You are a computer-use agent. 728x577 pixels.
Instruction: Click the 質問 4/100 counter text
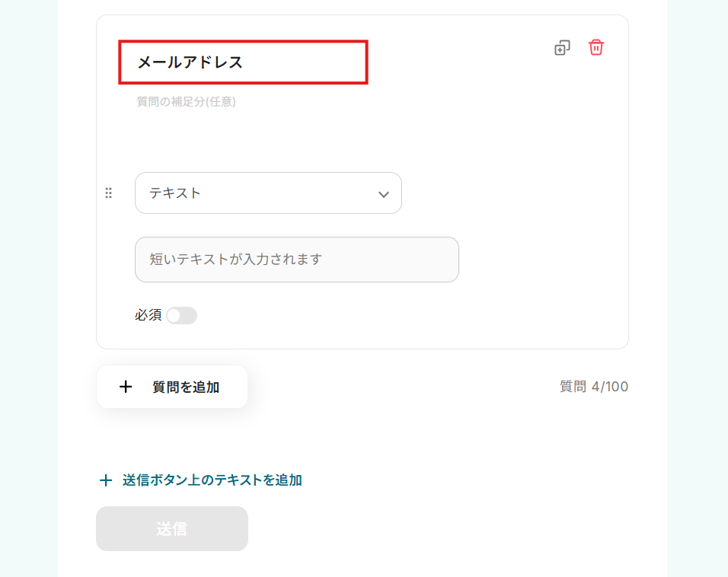click(594, 387)
